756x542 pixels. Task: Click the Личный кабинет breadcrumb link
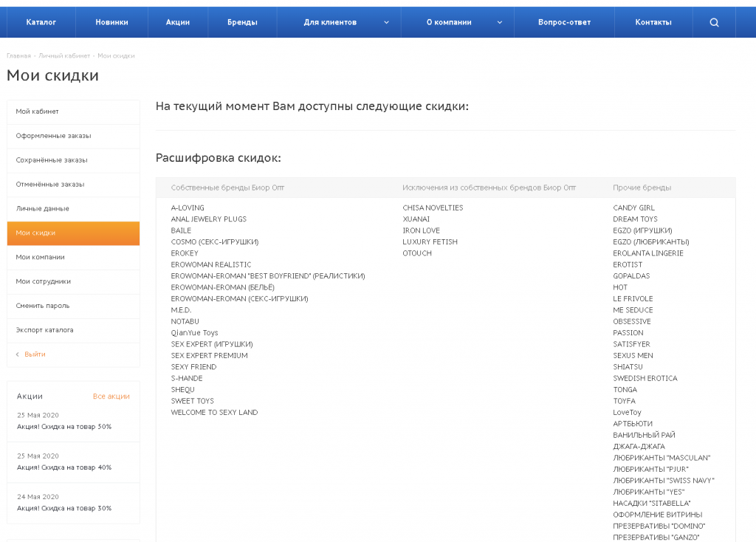(64, 56)
